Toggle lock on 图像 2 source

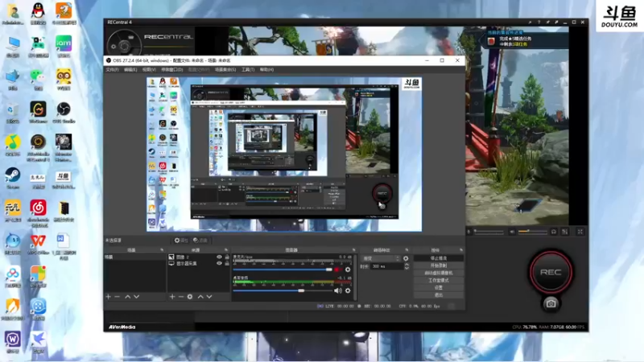click(227, 257)
